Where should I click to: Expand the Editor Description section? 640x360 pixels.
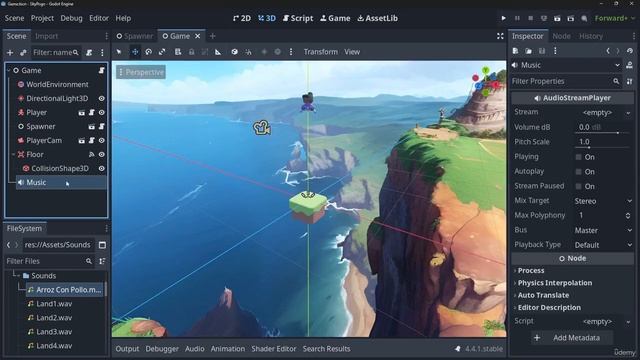click(549, 307)
